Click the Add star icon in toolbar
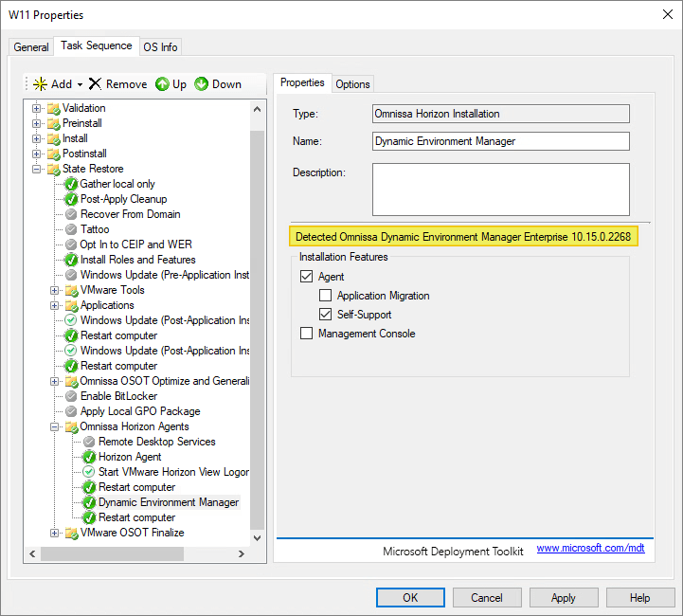This screenshot has height=616, width=683. (40, 84)
